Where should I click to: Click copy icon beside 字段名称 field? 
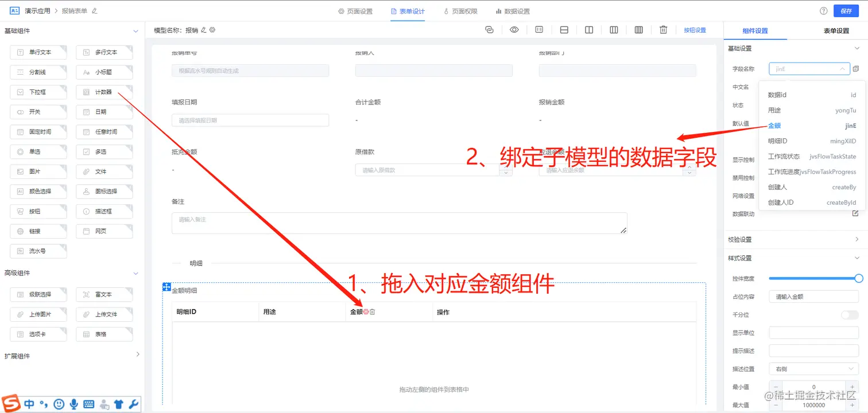(856, 69)
